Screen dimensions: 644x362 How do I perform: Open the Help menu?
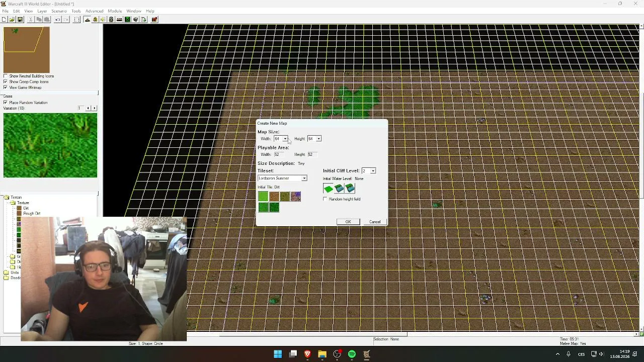(150, 11)
